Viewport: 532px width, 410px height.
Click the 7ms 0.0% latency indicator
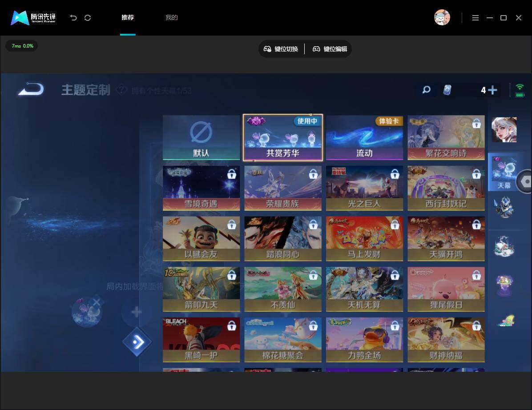pyautogui.click(x=22, y=46)
